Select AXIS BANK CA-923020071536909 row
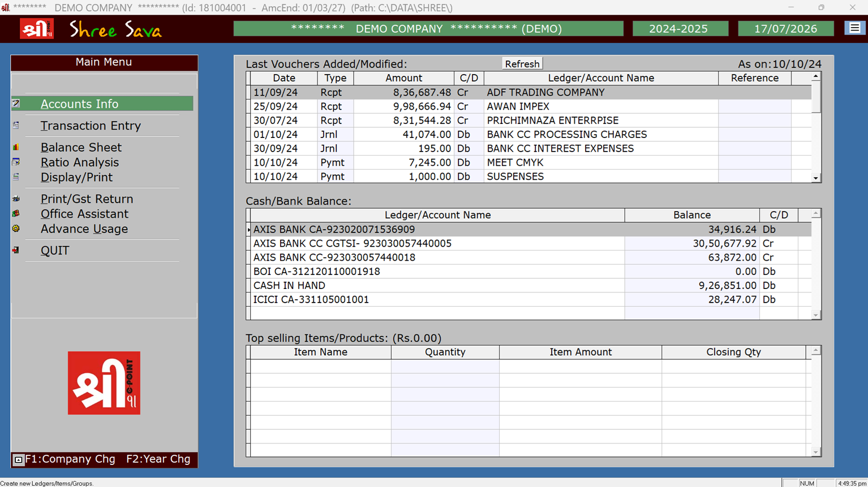The height and width of the screenshot is (487, 868). point(531,229)
